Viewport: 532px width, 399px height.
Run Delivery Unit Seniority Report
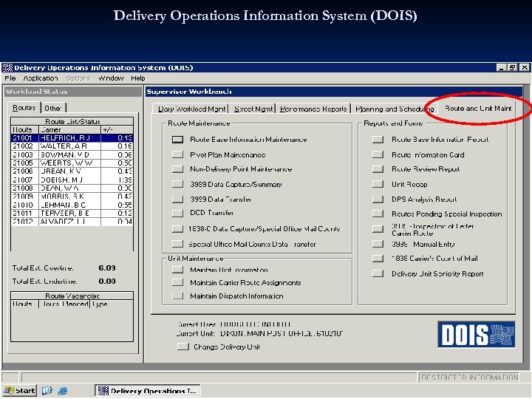point(378,273)
